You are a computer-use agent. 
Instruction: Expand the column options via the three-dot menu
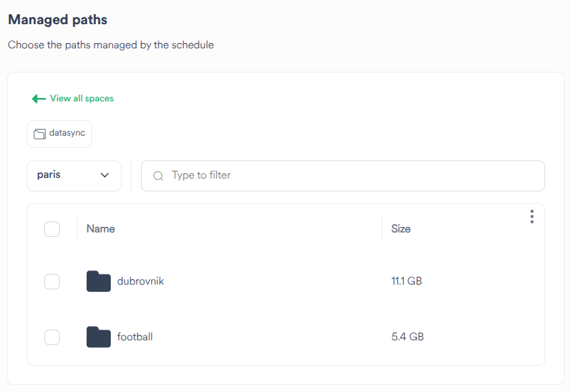click(532, 216)
